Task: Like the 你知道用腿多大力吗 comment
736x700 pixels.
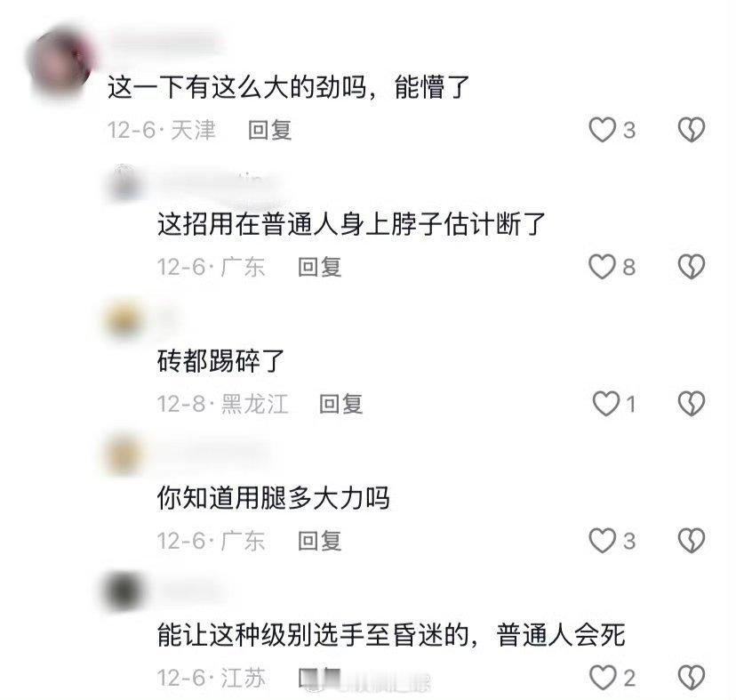Action: click(x=603, y=540)
